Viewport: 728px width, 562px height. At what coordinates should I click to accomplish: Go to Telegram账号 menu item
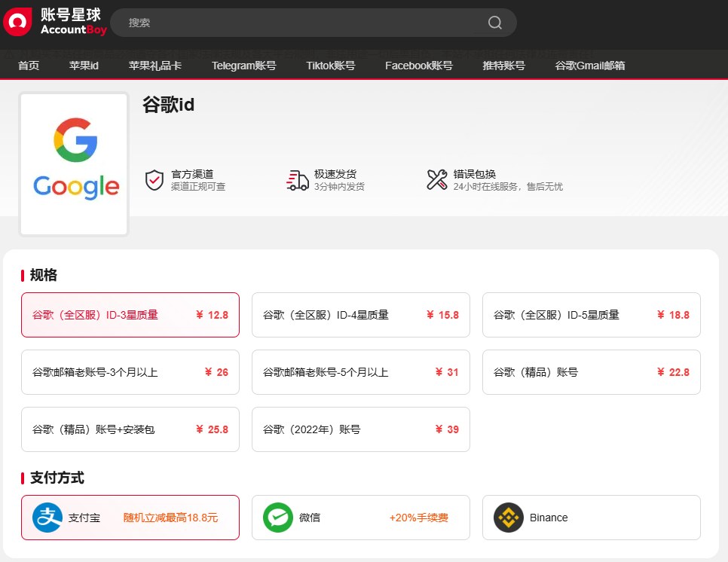click(243, 66)
